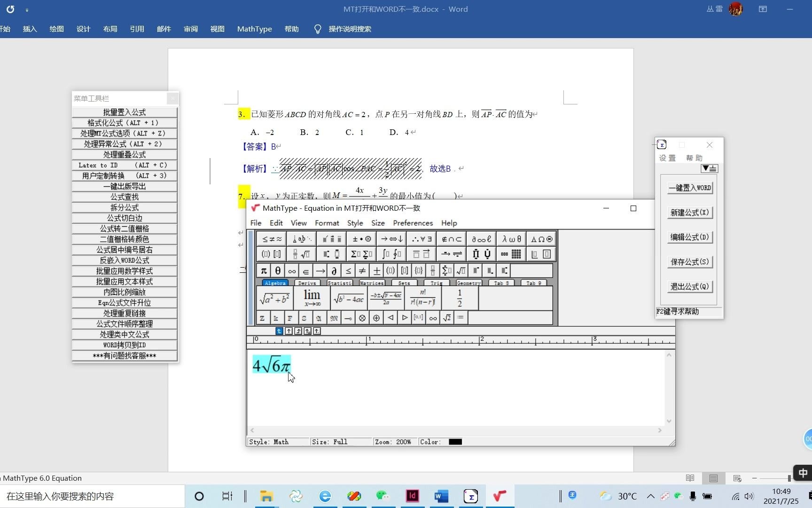Open the Greek letters palette λωθ
812x508 pixels.
512,239
